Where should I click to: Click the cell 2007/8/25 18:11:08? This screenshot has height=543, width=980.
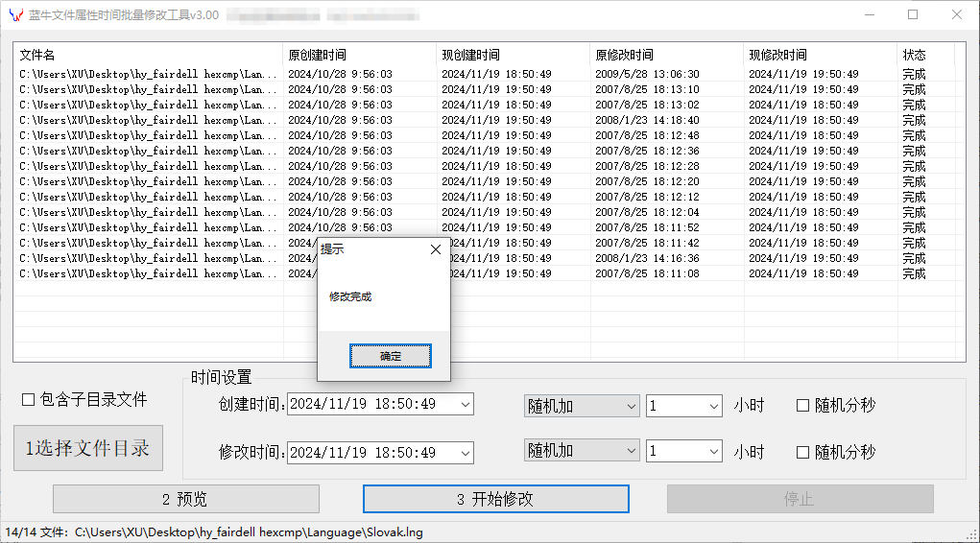coord(647,273)
